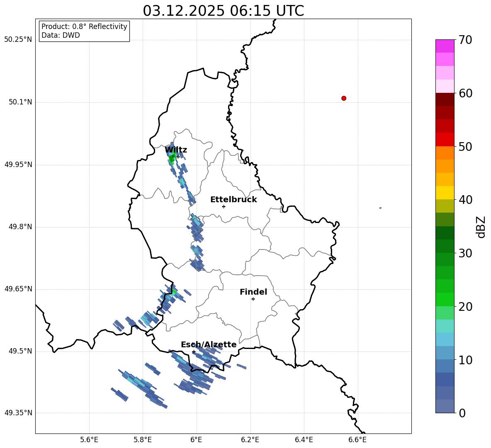
Task: Click the 6.2°E longitude label
Action: (x=250, y=440)
